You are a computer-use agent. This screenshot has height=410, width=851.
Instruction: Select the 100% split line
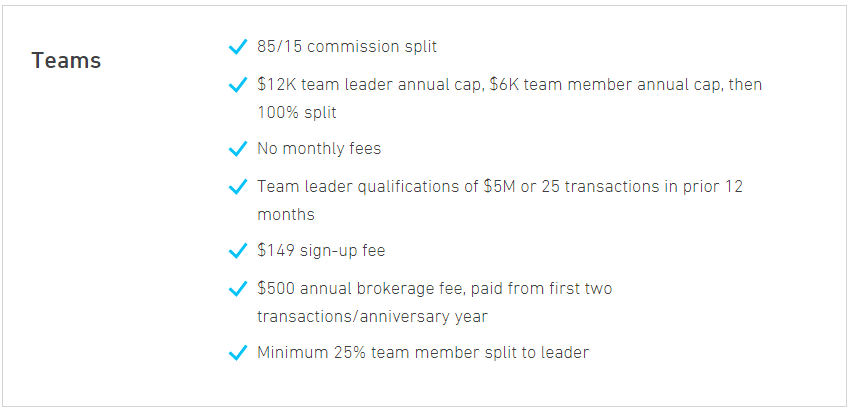click(x=297, y=112)
